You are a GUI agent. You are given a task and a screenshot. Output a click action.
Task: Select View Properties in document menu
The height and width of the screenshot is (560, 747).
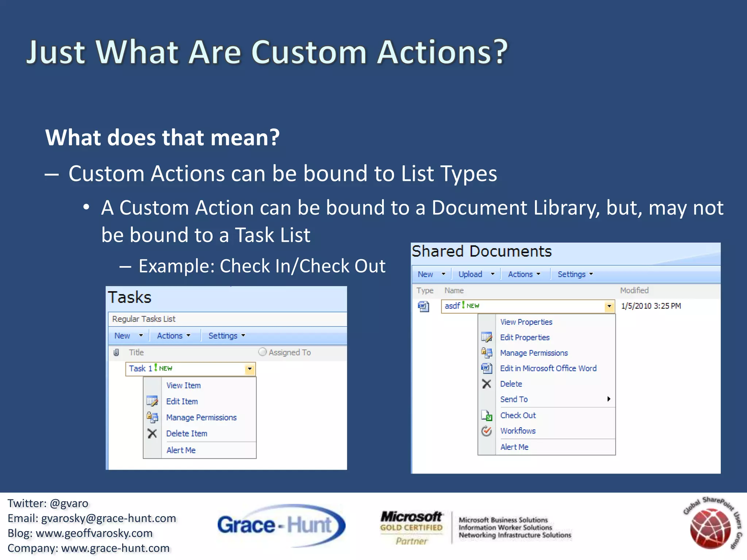click(x=526, y=322)
